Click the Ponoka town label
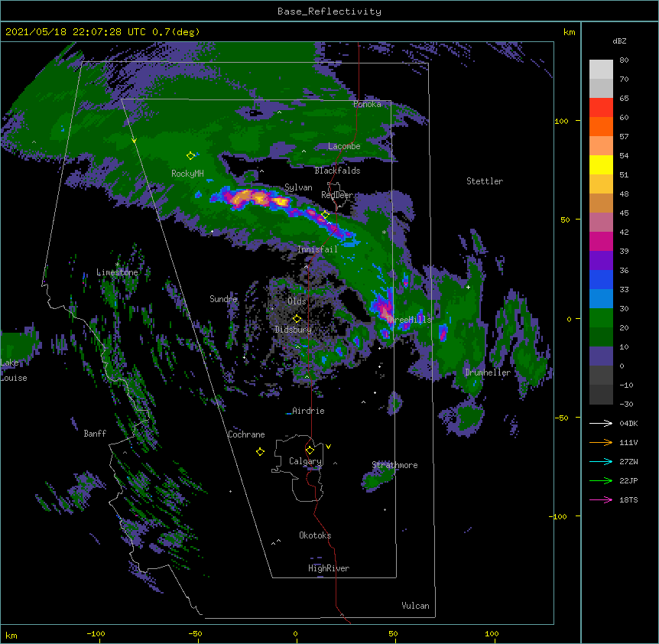659x644 pixels. pyautogui.click(x=367, y=104)
